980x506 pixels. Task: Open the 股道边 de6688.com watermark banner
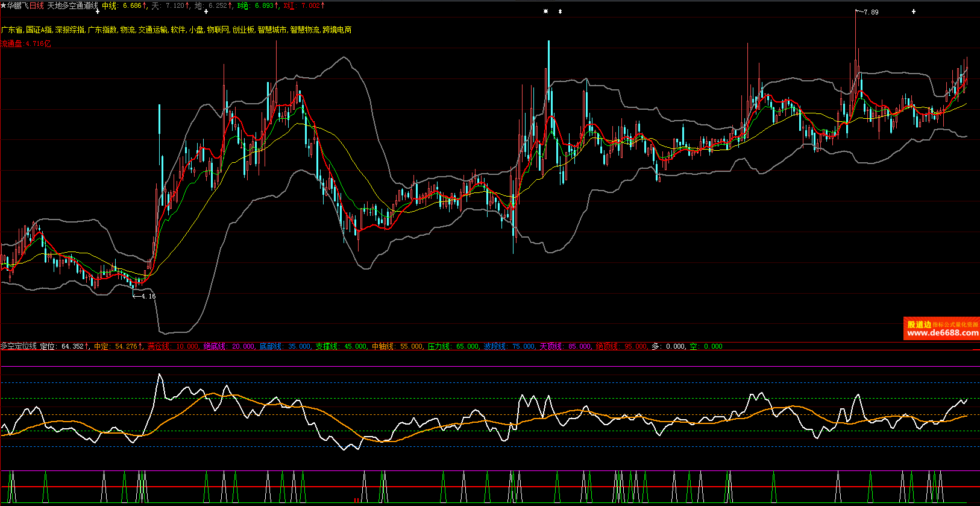[941, 329]
